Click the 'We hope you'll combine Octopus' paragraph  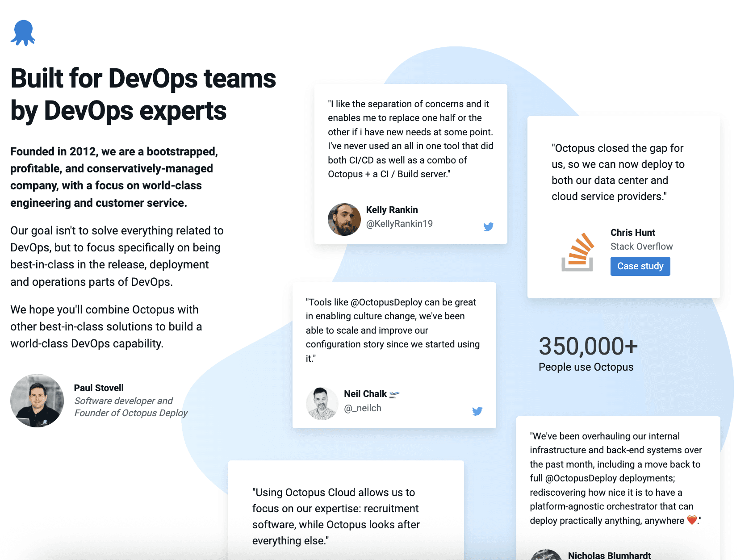(106, 326)
